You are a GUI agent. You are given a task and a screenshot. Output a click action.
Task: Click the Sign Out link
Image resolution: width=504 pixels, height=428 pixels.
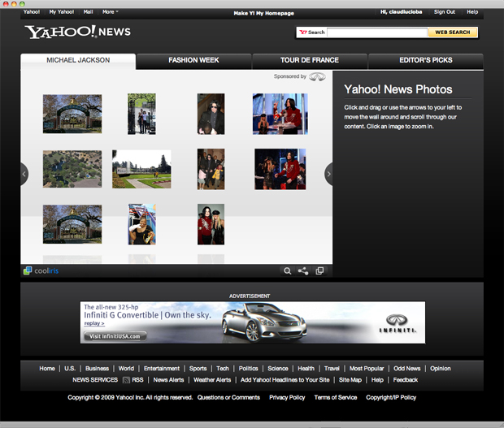pos(445,12)
